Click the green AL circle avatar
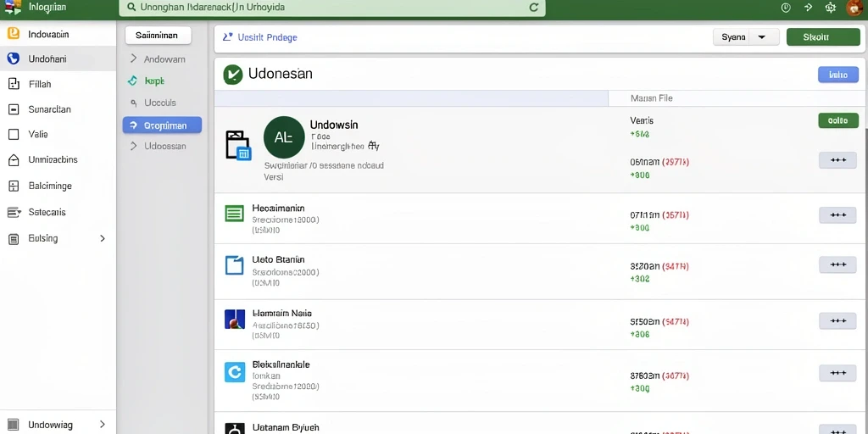 click(x=284, y=137)
